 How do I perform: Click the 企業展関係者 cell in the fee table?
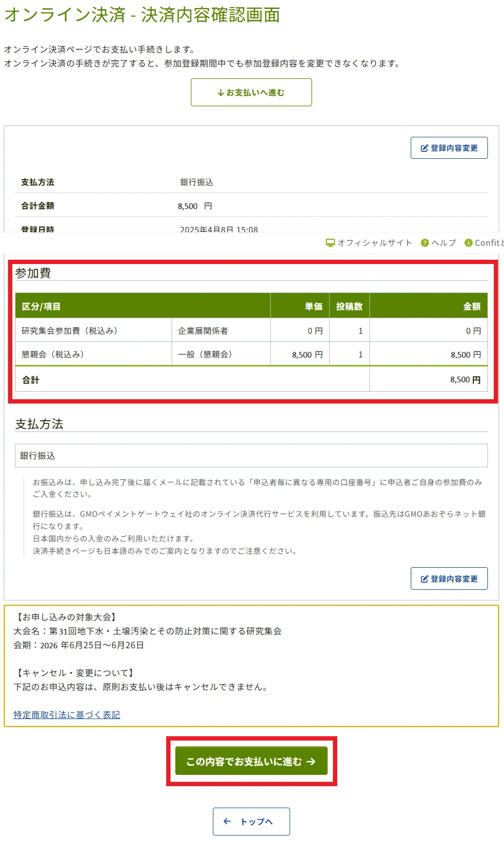click(203, 331)
